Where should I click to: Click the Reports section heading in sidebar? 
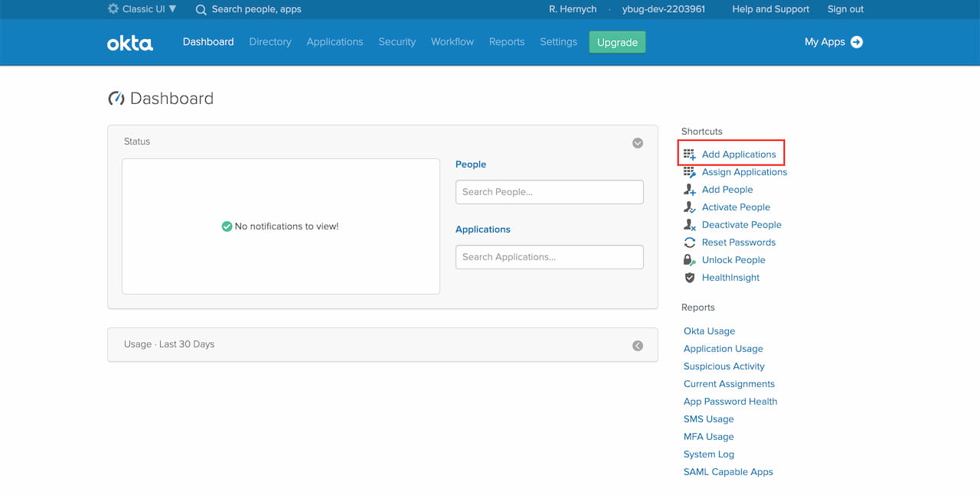point(698,308)
